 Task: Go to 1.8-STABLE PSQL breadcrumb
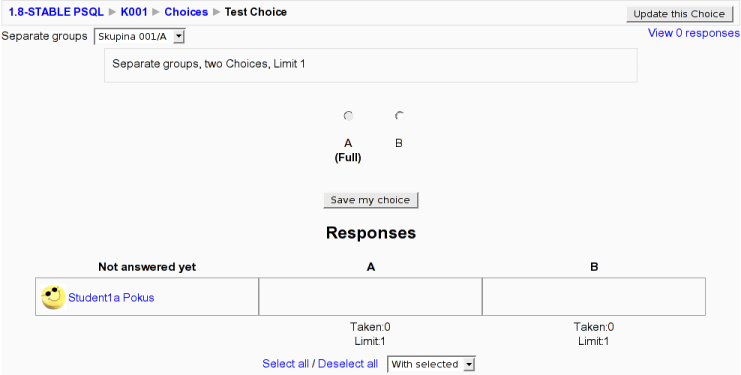click(56, 12)
